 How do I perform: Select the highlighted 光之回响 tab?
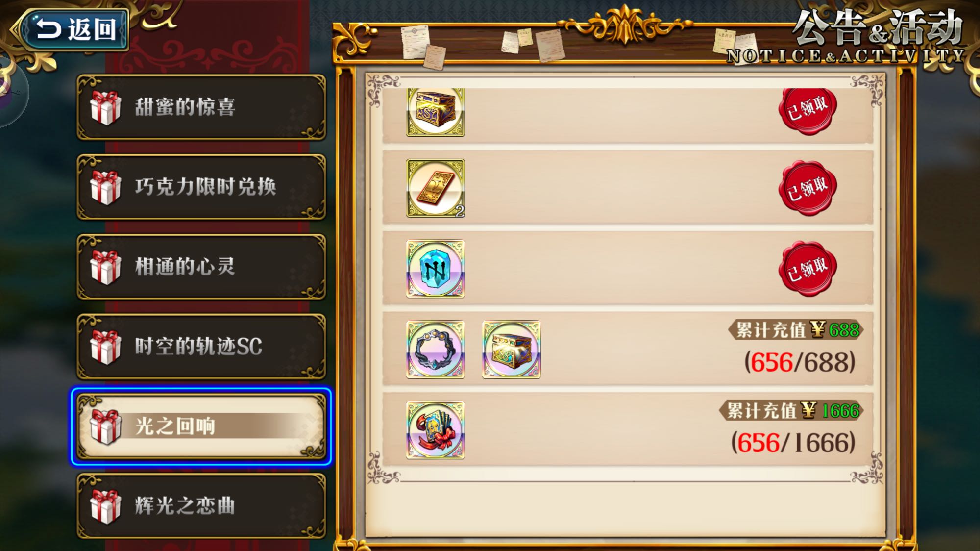pyautogui.click(x=201, y=426)
